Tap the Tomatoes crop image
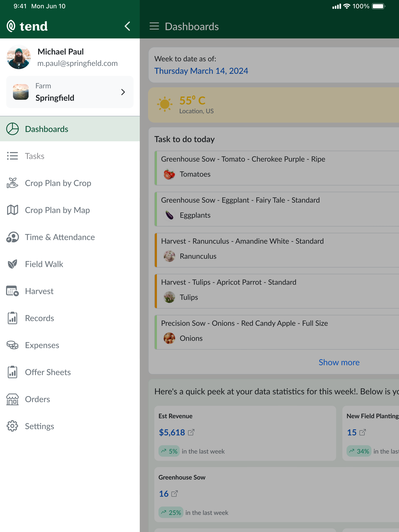Screen dimensions: 399x532 [x=169, y=174]
